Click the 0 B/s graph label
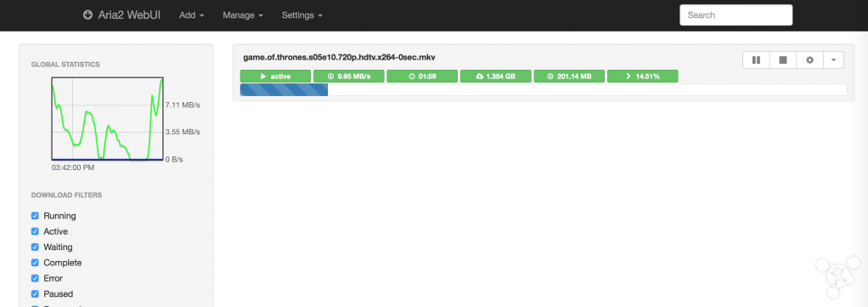 174,159
